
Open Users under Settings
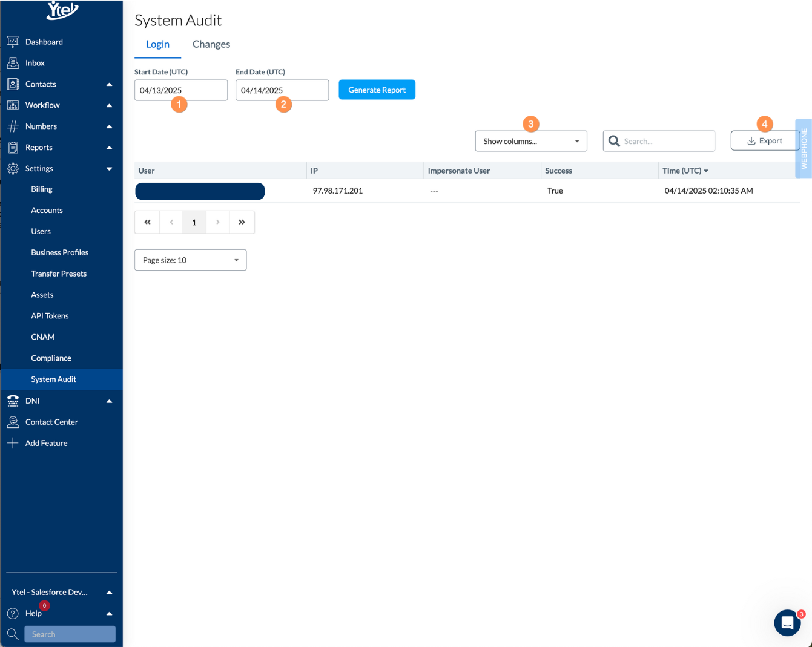tap(41, 232)
